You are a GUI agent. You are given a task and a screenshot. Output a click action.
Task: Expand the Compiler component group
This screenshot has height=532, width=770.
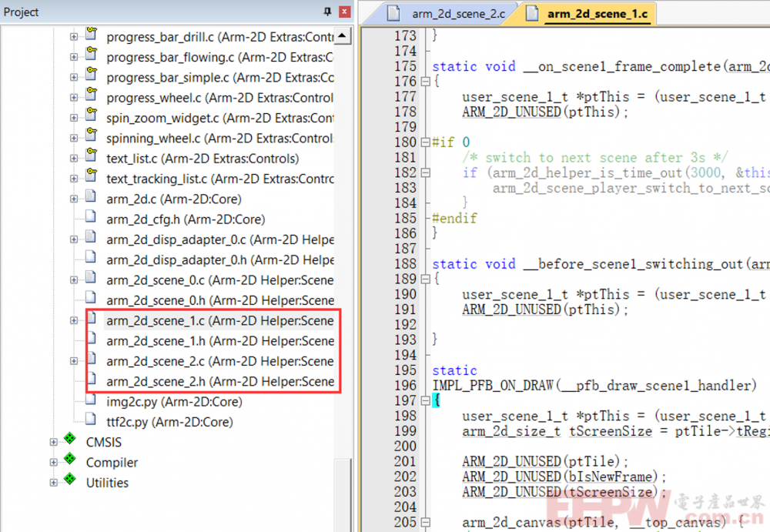click(53, 462)
